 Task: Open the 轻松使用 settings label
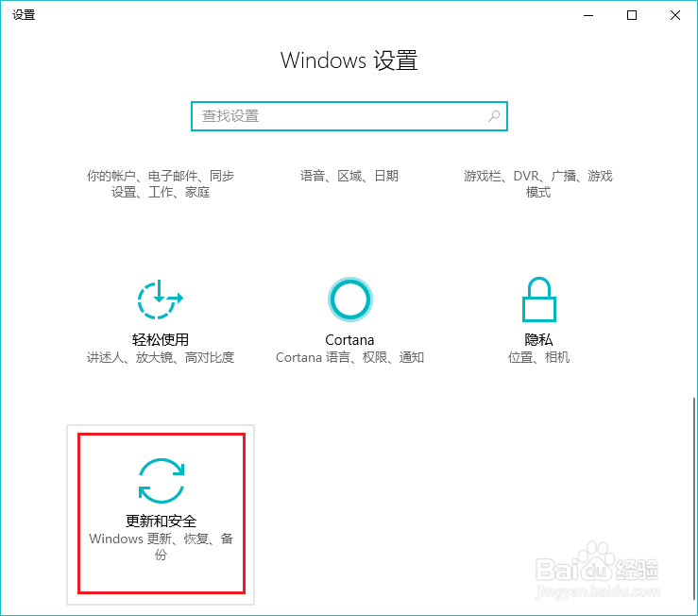tap(161, 340)
